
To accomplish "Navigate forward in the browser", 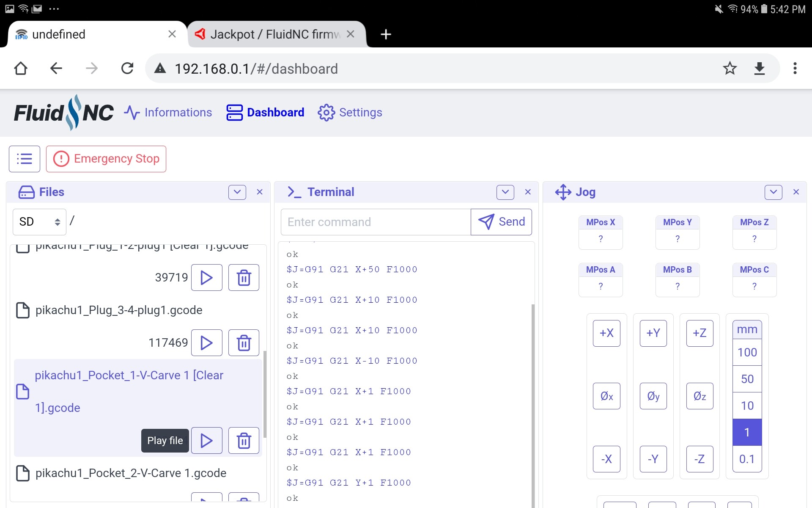I will click(92, 68).
